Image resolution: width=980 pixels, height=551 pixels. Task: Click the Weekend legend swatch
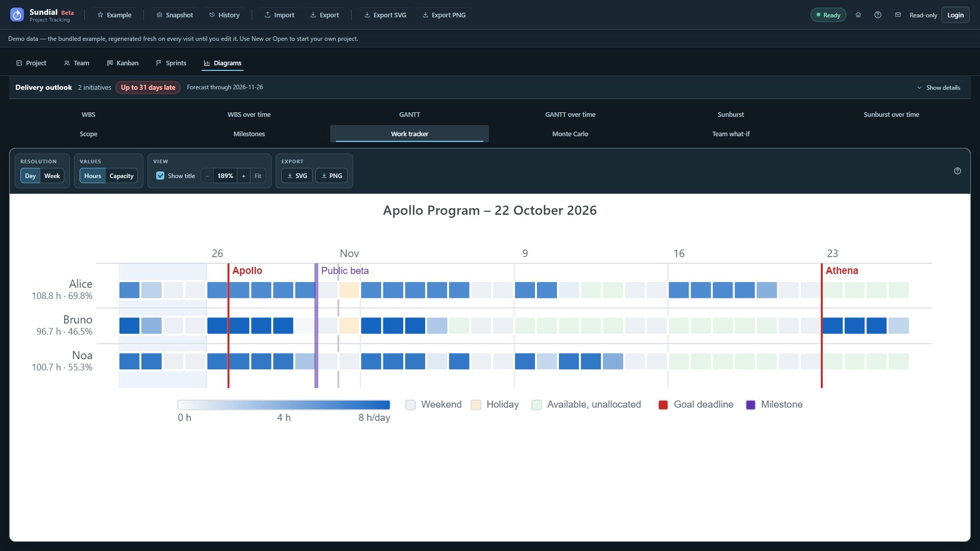410,405
